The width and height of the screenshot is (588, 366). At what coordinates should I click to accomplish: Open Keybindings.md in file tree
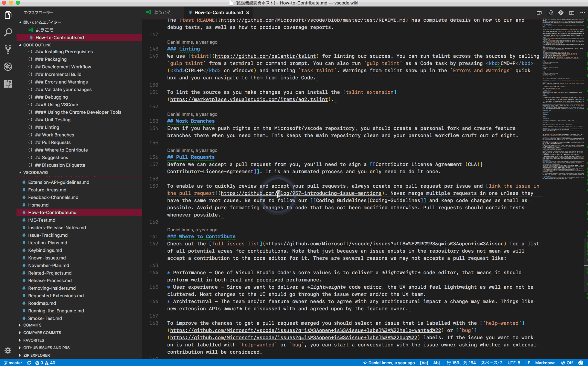[x=79, y=250]
